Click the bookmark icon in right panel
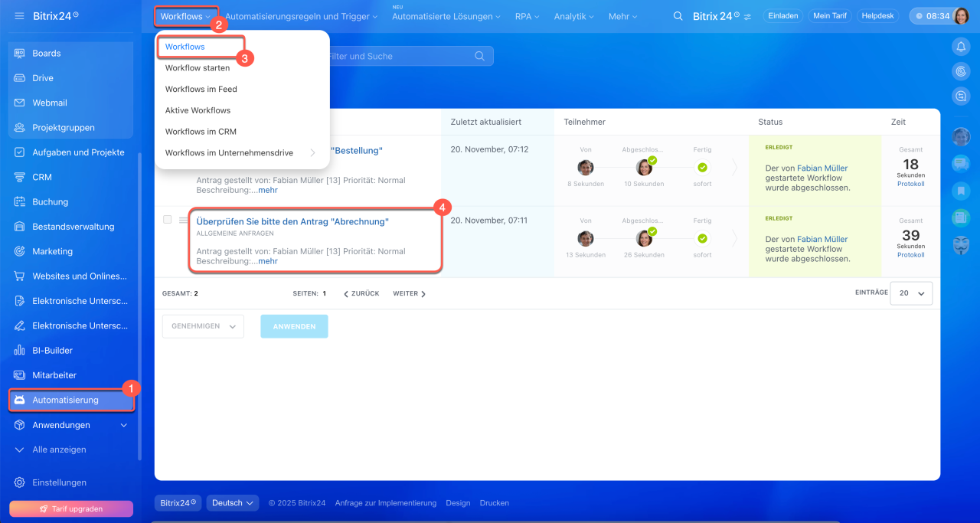Image resolution: width=980 pixels, height=523 pixels. 961,190
